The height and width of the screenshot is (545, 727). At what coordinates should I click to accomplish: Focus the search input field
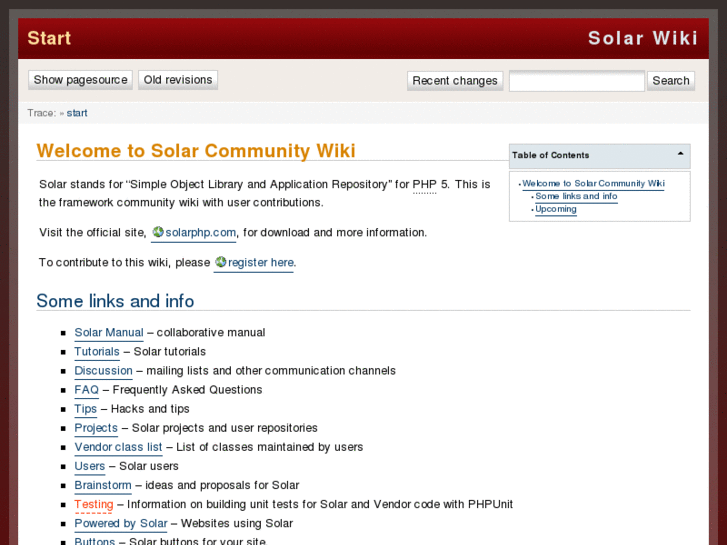point(577,81)
